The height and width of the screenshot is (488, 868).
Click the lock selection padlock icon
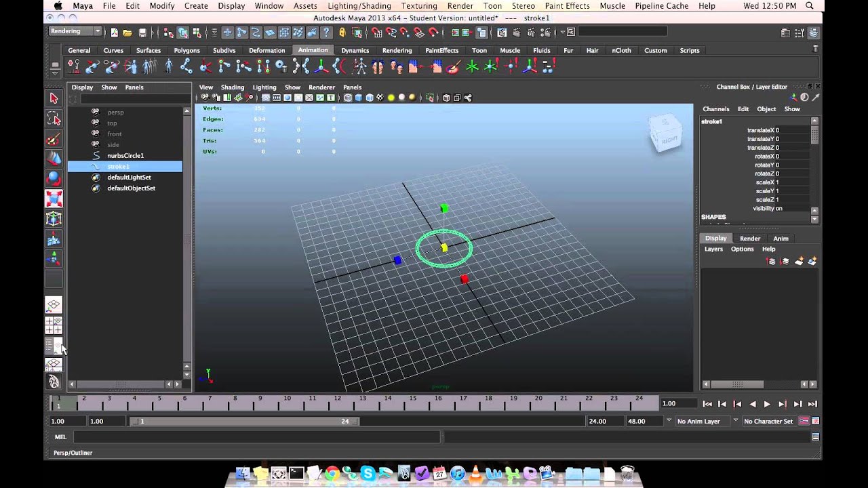coord(342,32)
